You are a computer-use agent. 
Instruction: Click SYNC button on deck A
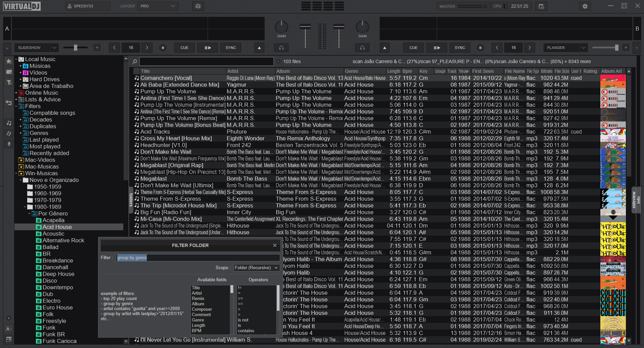(x=230, y=48)
